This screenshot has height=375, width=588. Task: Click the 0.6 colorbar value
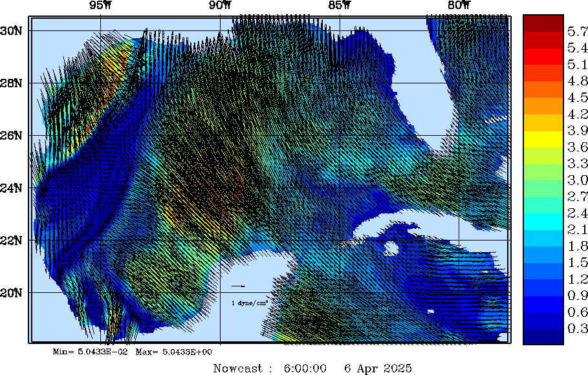point(578,312)
